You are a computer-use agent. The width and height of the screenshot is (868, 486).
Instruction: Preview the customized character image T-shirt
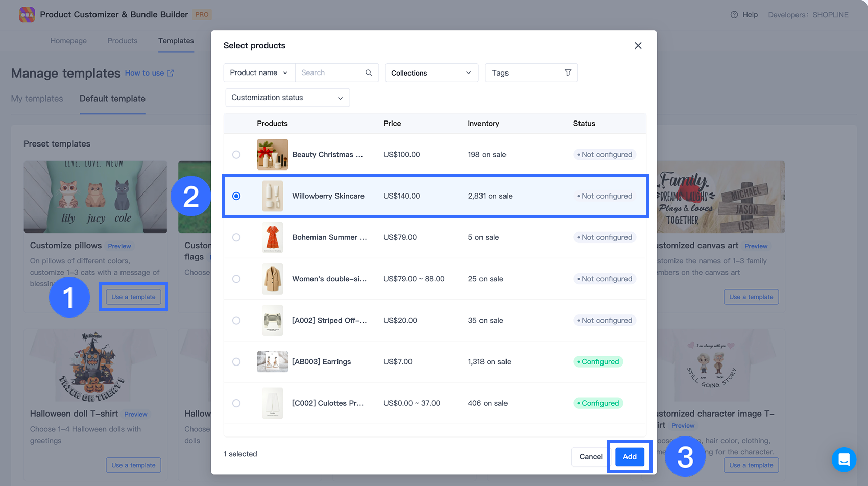click(x=683, y=426)
